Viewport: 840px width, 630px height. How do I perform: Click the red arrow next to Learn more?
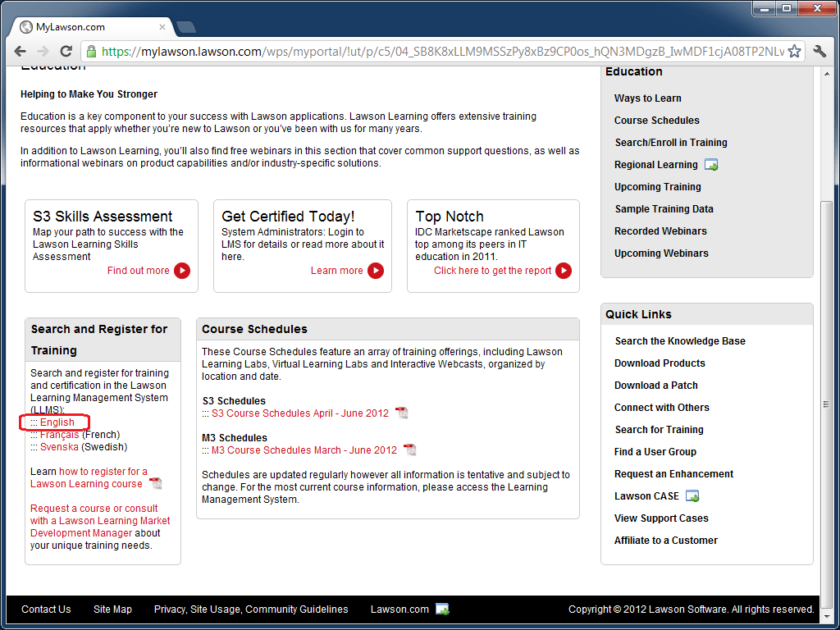pos(376,271)
